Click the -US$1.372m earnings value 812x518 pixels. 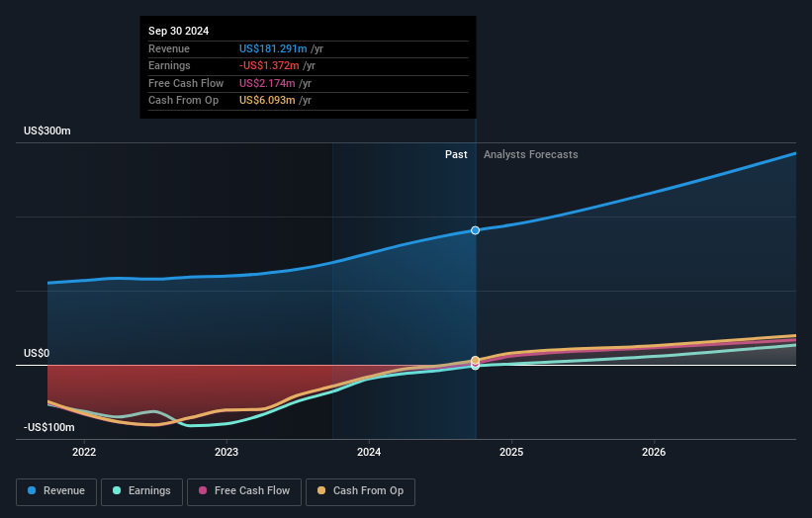(x=269, y=65)
